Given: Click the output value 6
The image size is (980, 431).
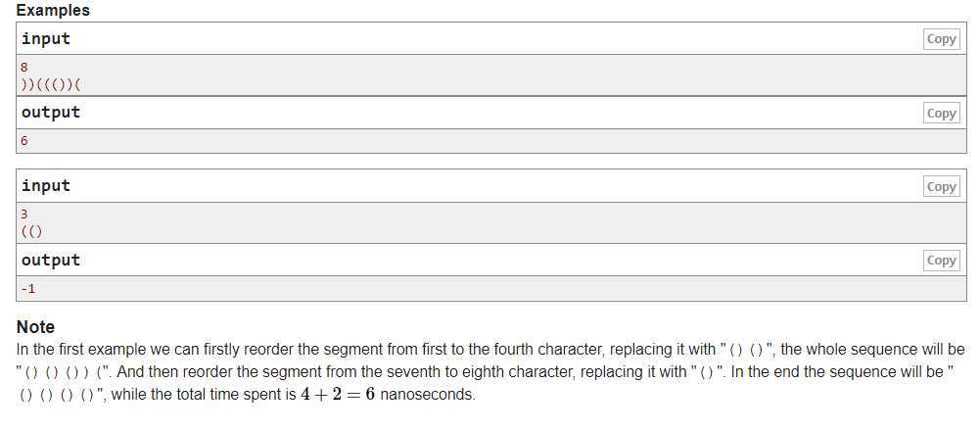Looking at the screenshot, I should tap(24, 141).
